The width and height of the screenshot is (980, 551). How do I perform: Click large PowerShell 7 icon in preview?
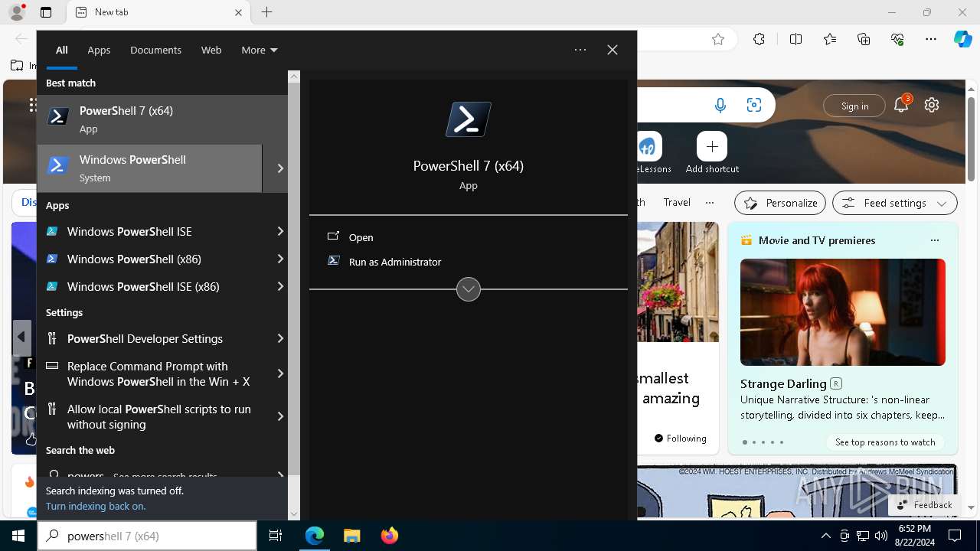(469, 119)
